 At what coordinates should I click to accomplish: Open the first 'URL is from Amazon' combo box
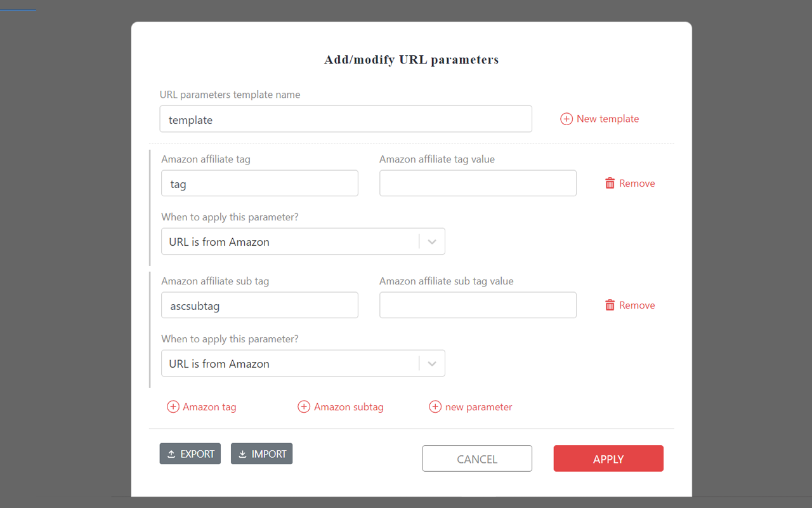(x=289, y=242)
